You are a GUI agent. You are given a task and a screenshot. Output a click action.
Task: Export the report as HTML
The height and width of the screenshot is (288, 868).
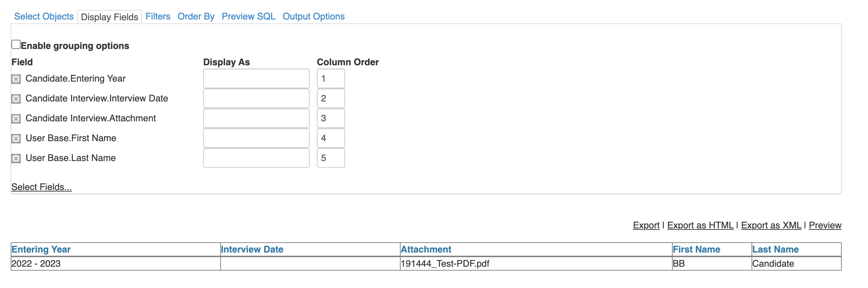(x=700, y=225)
